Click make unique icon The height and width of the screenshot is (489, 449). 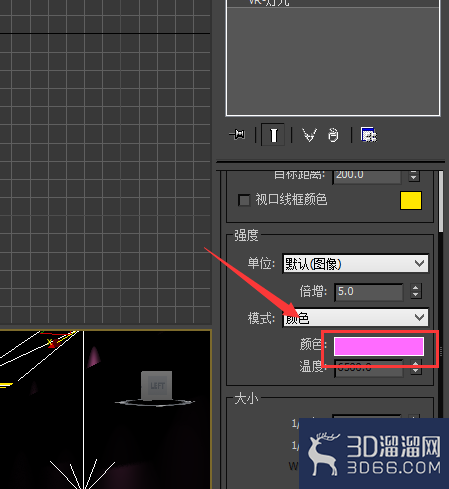point(310,135)
